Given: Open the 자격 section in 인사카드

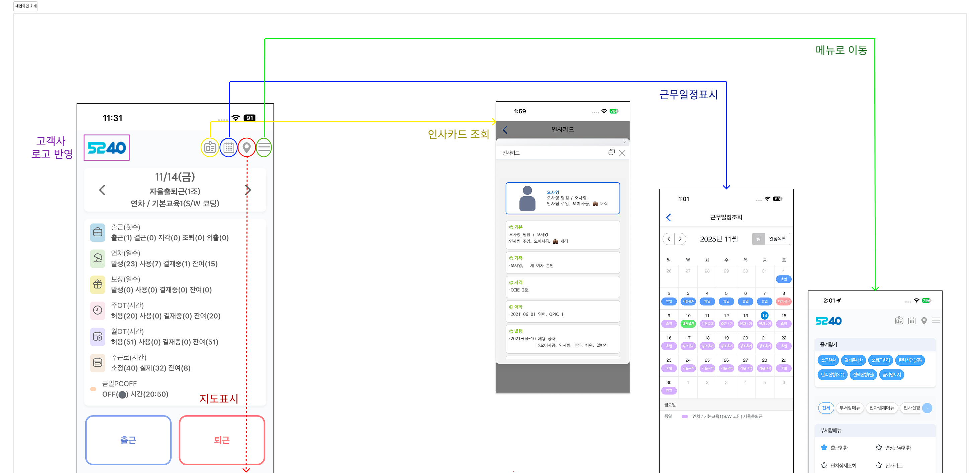Looking at the screenshot, I should pyautogui.click(x=563, y=286).
